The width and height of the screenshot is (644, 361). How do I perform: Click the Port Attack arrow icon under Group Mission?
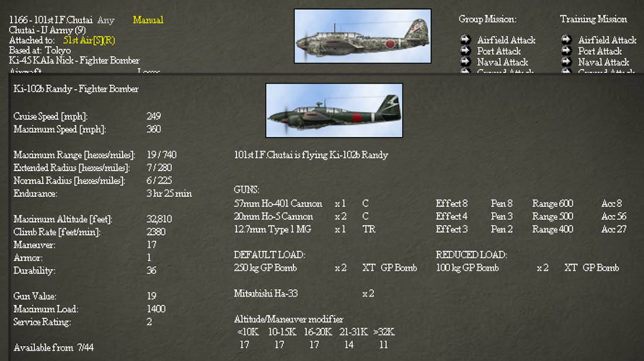click(466, 51)
